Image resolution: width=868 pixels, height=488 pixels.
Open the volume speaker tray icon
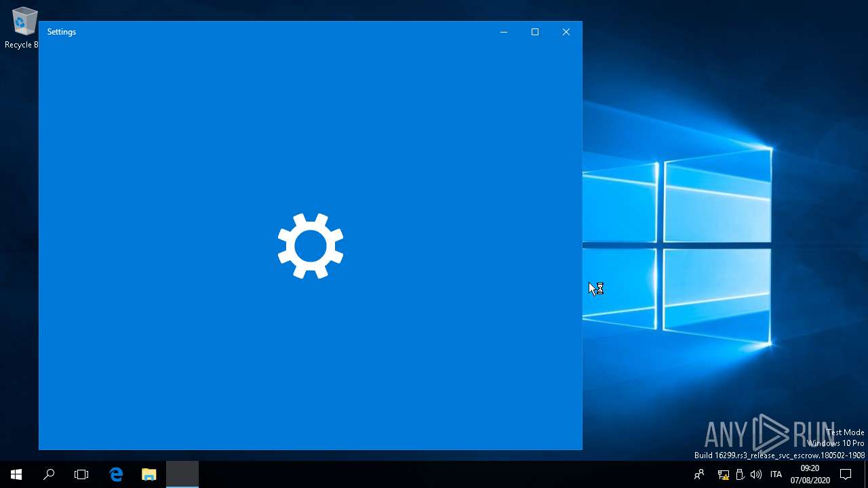click(756, 474)
